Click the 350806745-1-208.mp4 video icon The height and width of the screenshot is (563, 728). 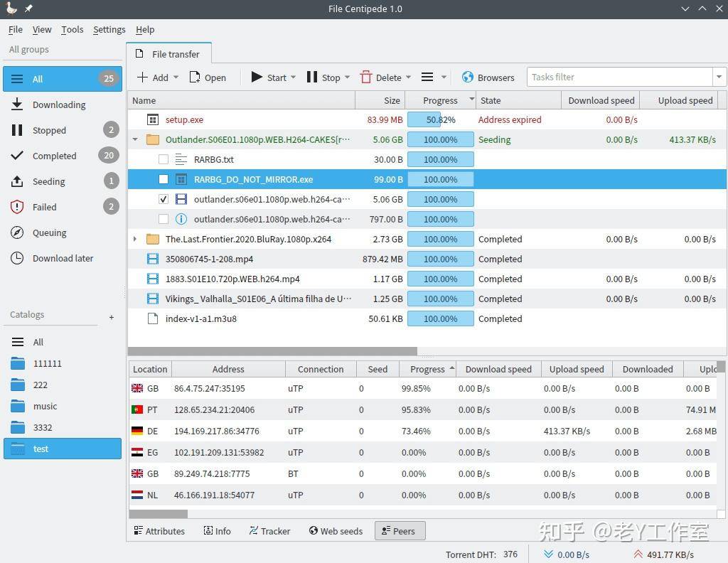[153, 259]
